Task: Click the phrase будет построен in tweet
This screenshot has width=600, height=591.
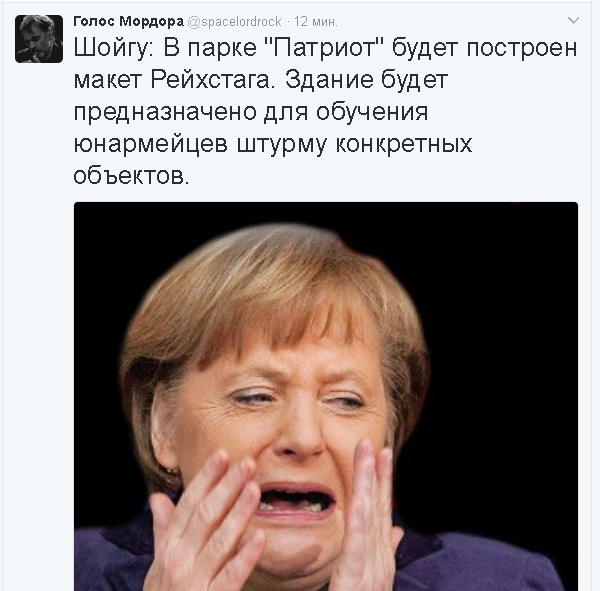Action: [484, 48]
